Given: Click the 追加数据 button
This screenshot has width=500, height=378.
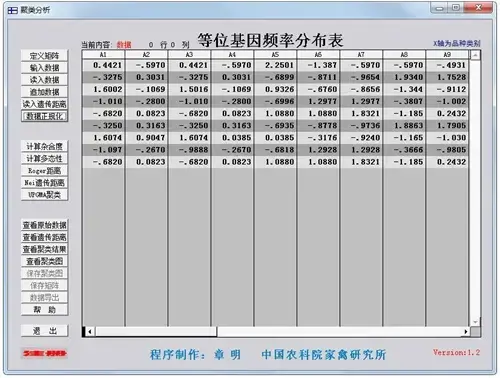Looking at the screenshot, I should pyautogui.click(x=44, y=92).
